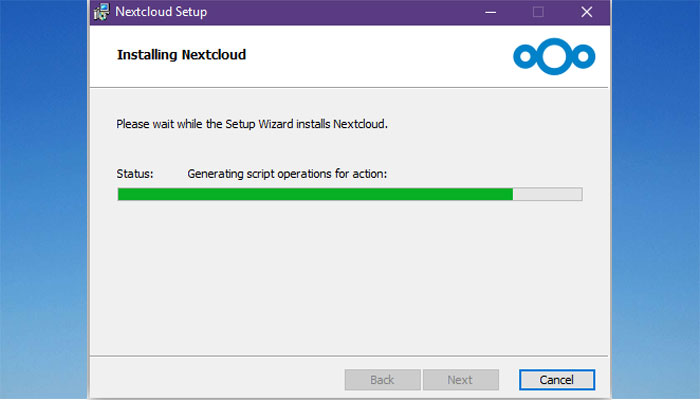This screenshot has height=400, width=700.
Task: Close the Nextcloud Setup window
Action: click(x=587, y=12)
